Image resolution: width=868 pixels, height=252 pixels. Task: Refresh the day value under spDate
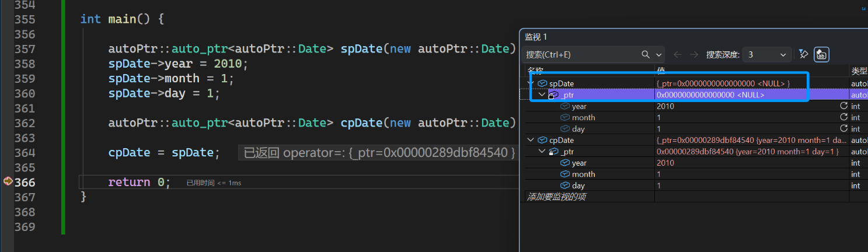click(843, 128)
